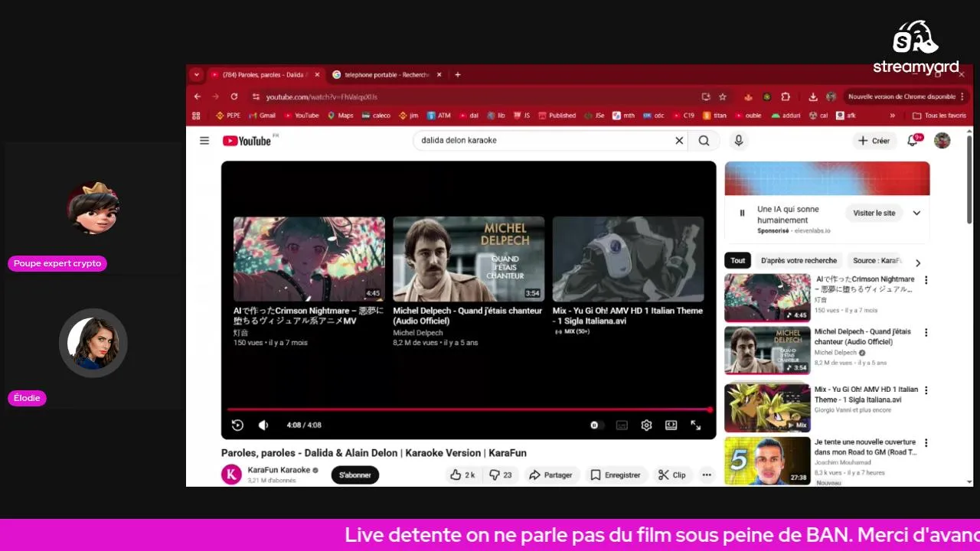The width and height of the screenshot is (980, 551).
Task: Toggle subtitles in the video player
Action: click(x=622, y=425)
